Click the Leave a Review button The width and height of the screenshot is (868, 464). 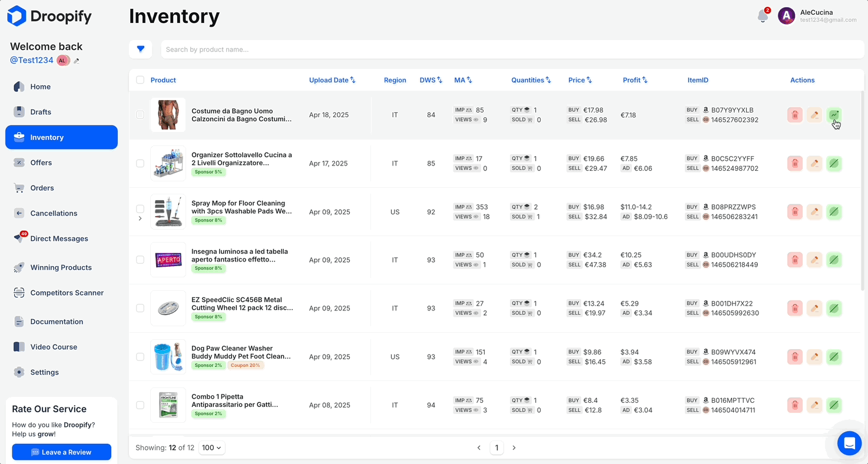[x=62, y=452]
